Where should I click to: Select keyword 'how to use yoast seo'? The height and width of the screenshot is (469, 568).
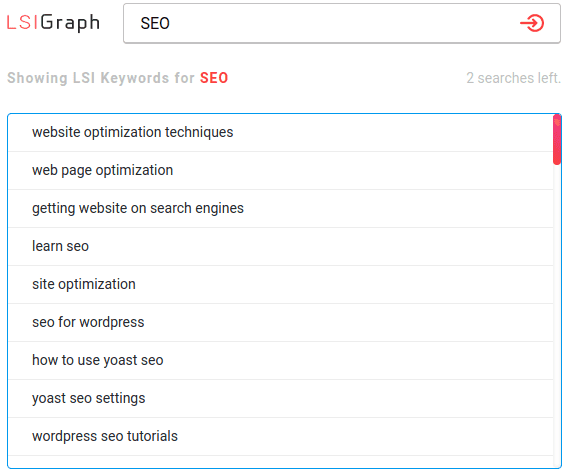coord(281,361)
